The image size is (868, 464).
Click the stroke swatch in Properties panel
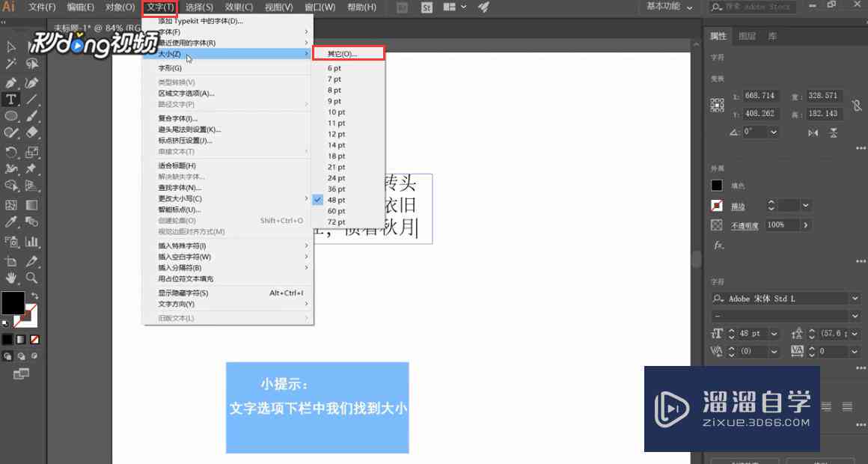pyautogui.click(x=717, y=206)
